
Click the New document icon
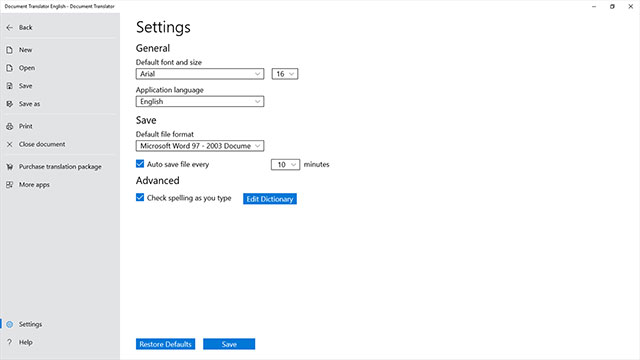point(9,50)
